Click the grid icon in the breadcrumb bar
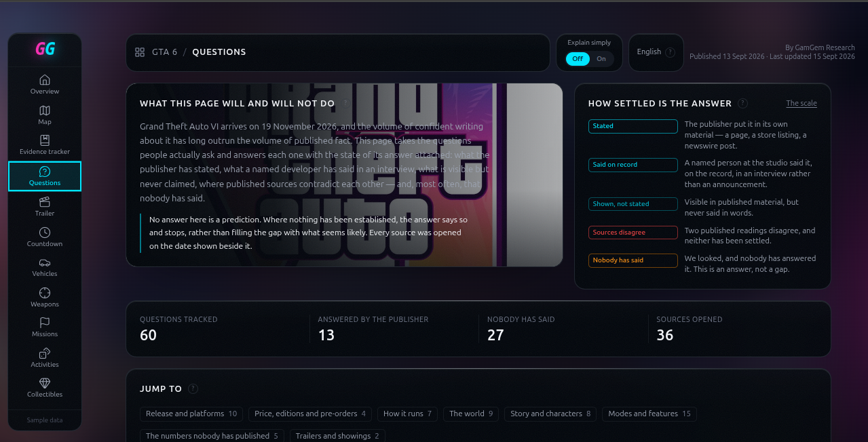 [x=140, y=52]
